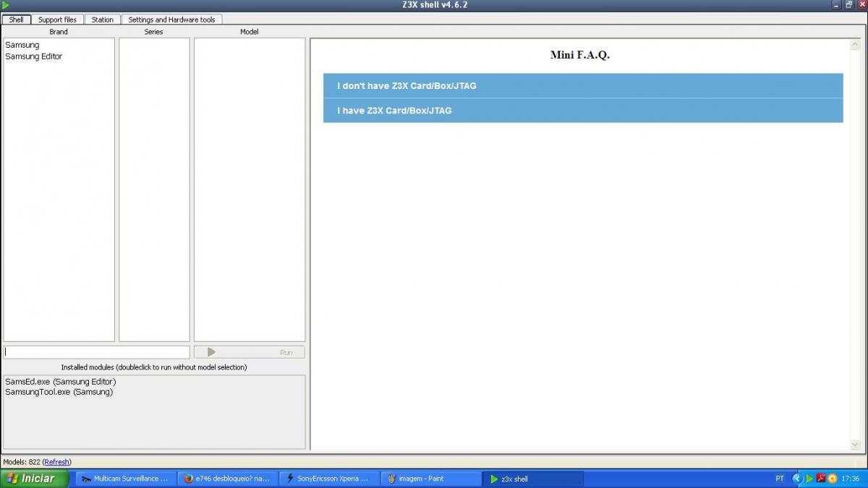The height and width of the screenshot is (488, 868).
Task: Click the red PDF tray icon
Action: (x=821, y=479)
